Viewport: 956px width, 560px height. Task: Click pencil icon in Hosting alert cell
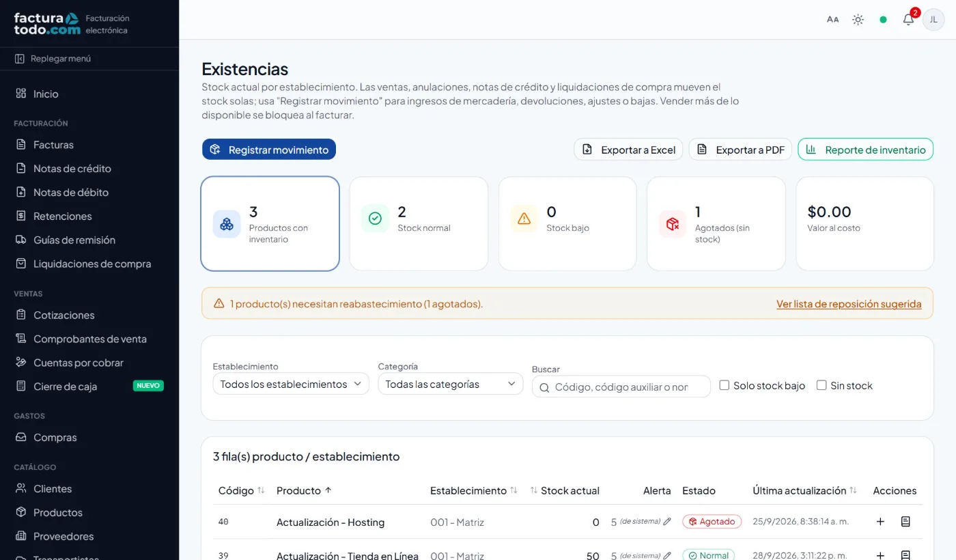(667, 522)
